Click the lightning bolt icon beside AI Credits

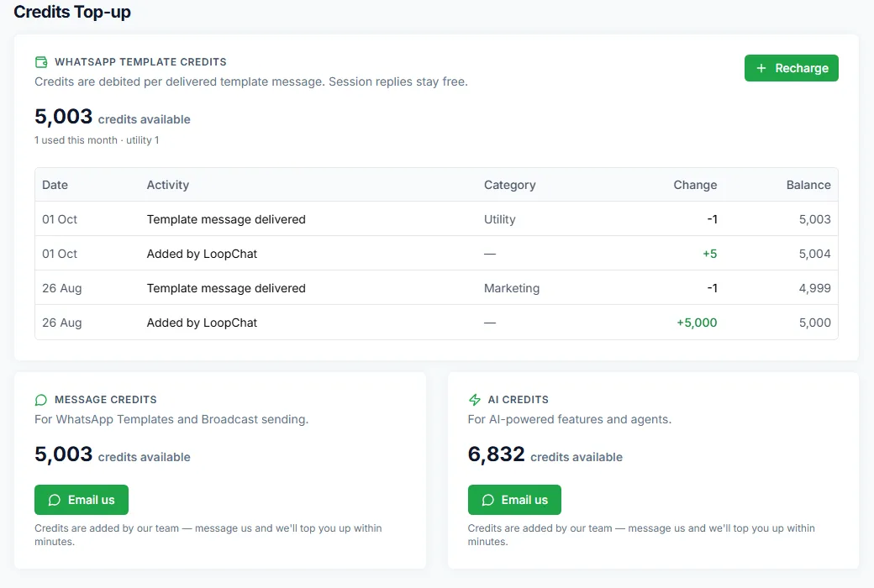click(x=474, y=400)
